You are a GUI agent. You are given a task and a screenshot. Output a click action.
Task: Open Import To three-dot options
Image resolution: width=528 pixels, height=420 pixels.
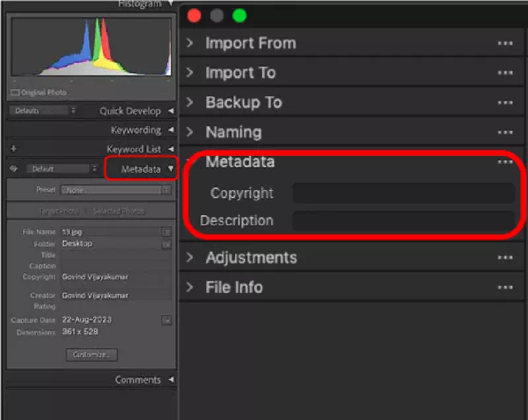tap(505, 73)
